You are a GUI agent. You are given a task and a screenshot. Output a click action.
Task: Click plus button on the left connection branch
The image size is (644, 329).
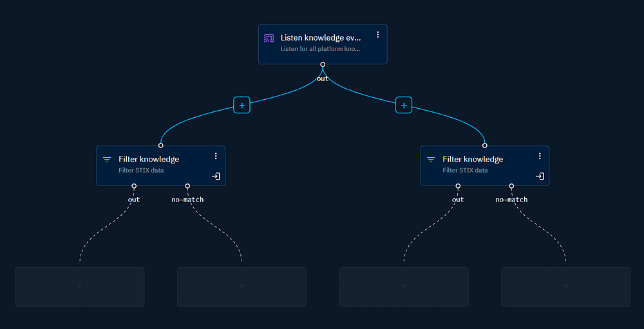point(241,105)
